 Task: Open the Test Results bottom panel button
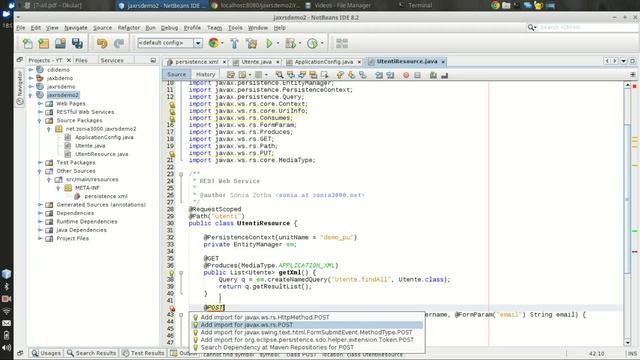[x=143, y=353]
